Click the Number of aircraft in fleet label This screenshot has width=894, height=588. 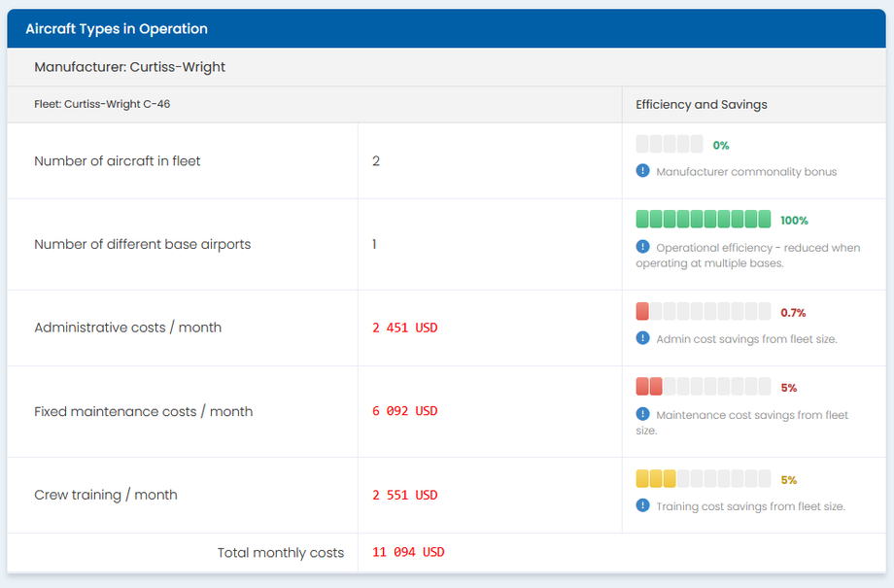(118, 160)
